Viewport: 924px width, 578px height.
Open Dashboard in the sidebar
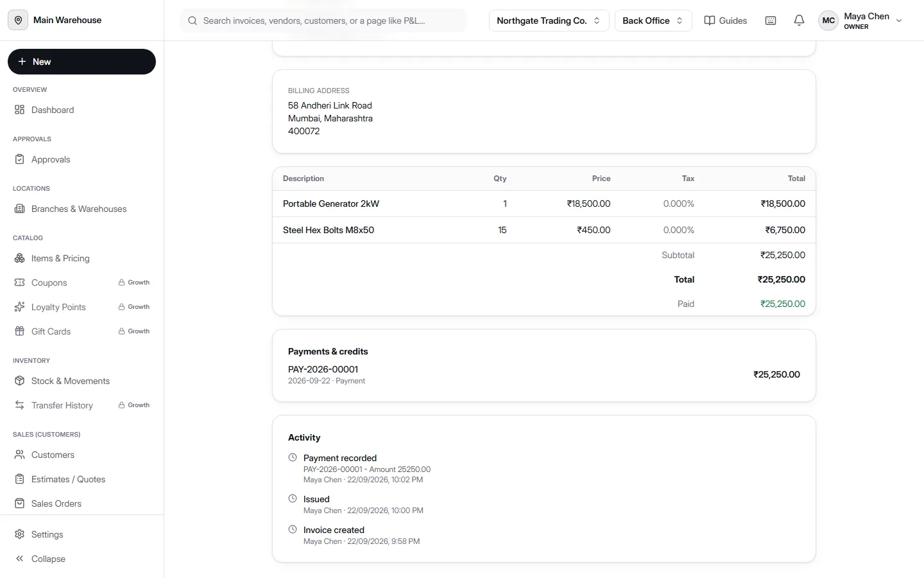[81, 110]
